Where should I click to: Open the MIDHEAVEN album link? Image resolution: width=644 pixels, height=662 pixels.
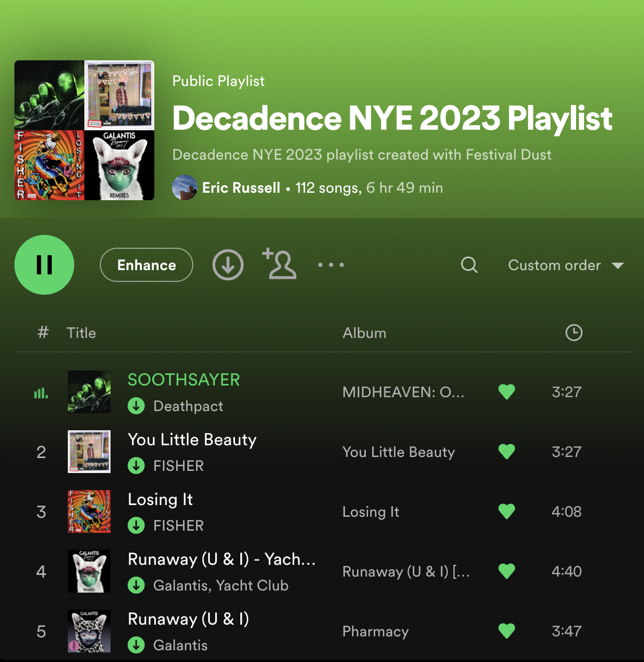(404, 392)
